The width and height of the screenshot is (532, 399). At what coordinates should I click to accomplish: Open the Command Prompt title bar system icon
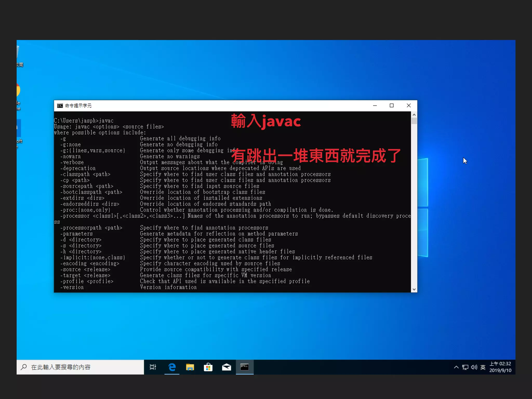point(60,105)
